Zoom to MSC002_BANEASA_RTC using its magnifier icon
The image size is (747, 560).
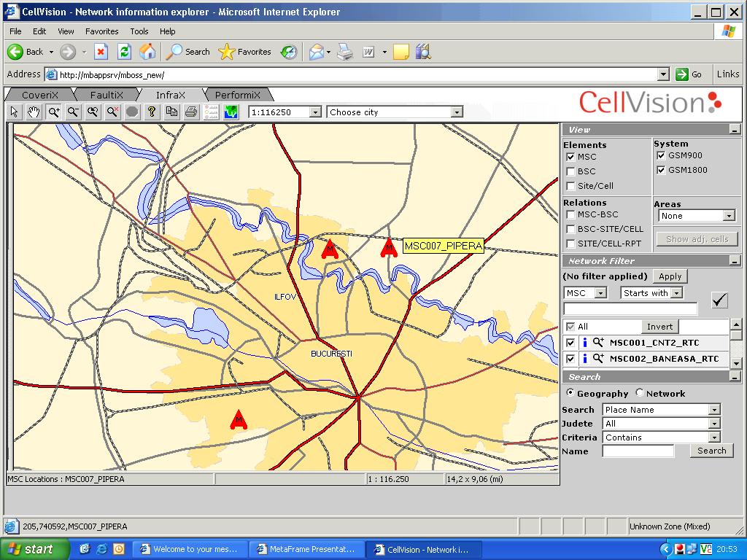pyautogui.click(x=598, y=358)
